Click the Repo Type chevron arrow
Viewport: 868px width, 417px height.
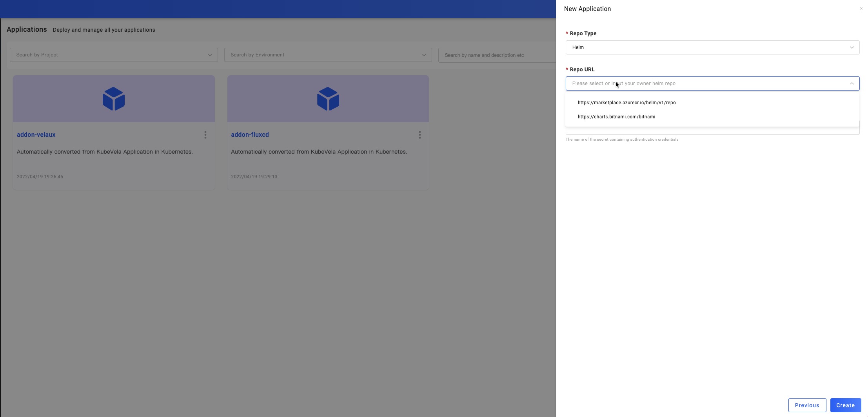pyautogui.click(x=852, y=47)
